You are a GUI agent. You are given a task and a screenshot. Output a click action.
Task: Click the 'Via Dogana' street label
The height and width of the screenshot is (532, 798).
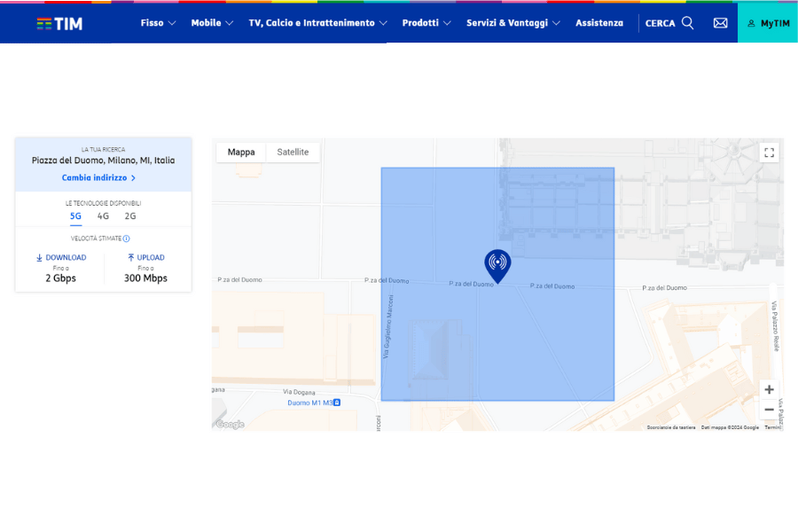pyautogui.click(x=300, y=392)
